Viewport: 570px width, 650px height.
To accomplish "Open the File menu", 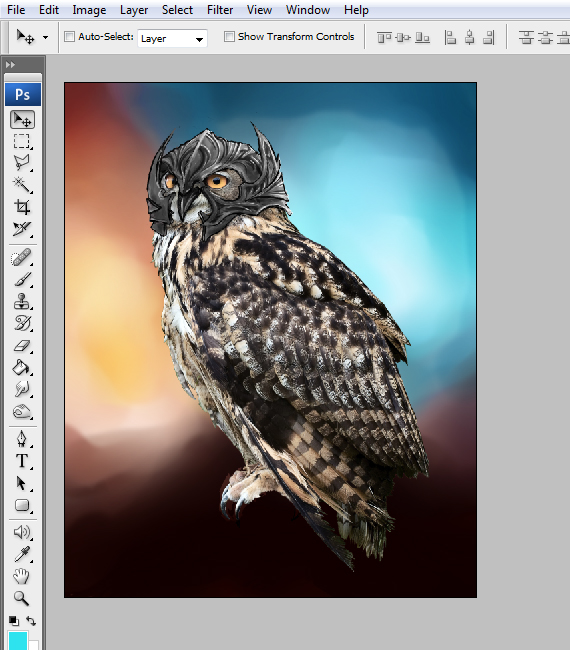I will pos(16,10).
